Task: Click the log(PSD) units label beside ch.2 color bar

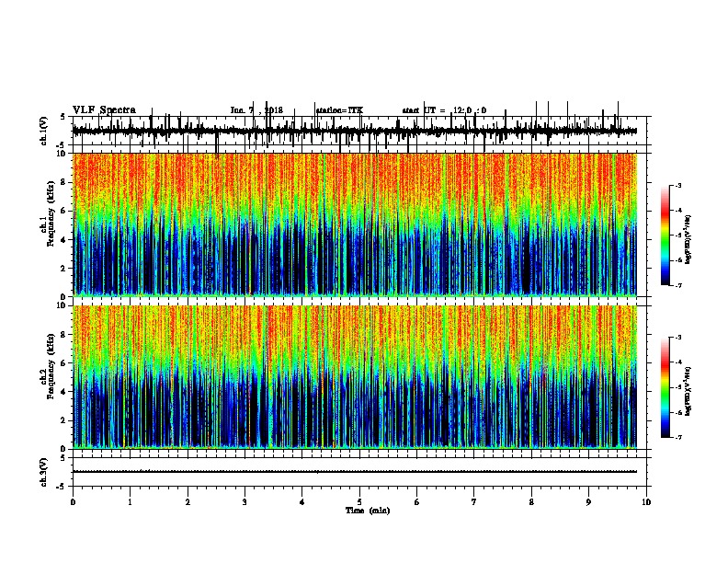Action: pyautogui.click(x=688, y=392)
